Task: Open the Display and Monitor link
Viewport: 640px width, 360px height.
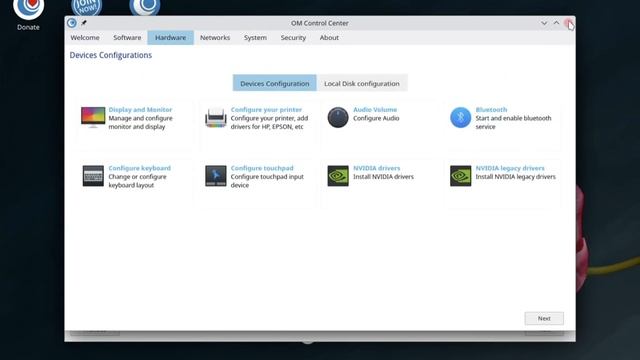Action: click(140, 109)
